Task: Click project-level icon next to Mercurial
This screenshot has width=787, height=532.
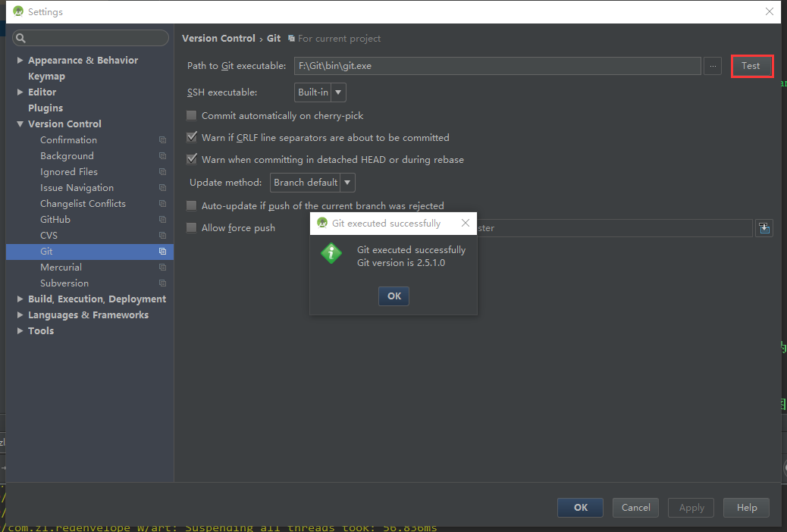Action: click(162, 268)
